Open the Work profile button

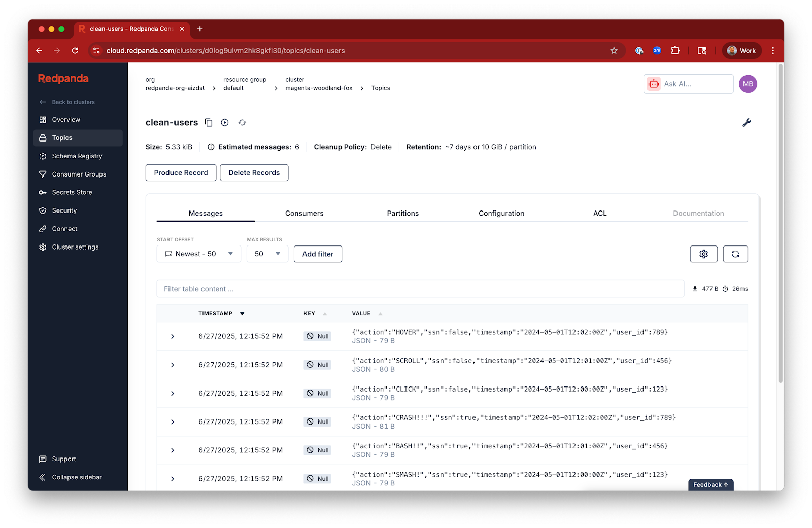point(741,50)
